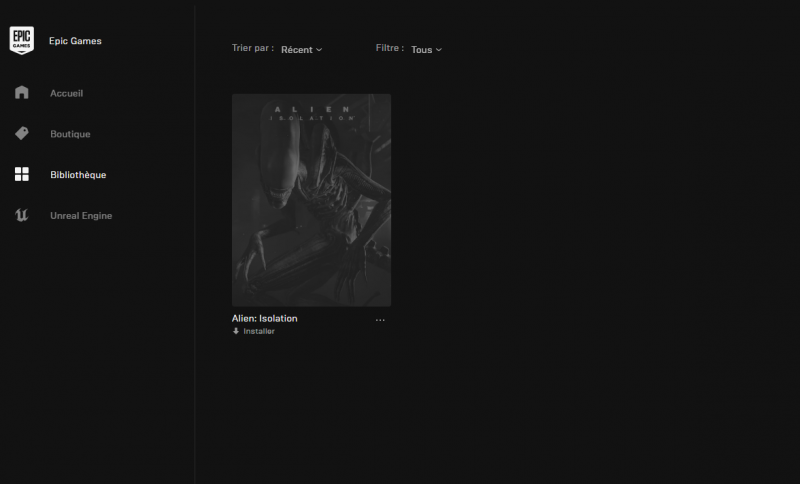800x484 pixels.
Task: Expand the Récent sort dropdown
Action: (302, 49)
